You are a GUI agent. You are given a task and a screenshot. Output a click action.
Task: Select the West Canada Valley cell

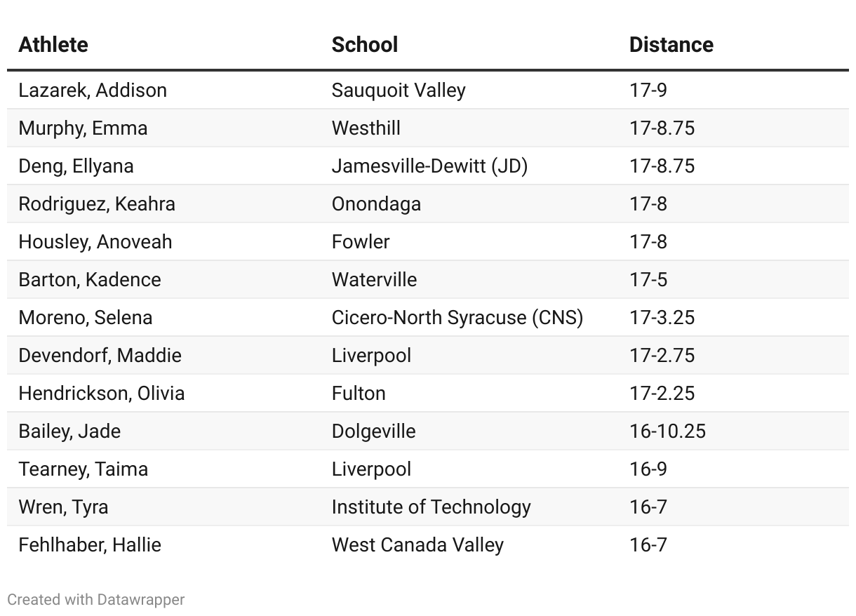pyautogui.click(x=417, y=545)
